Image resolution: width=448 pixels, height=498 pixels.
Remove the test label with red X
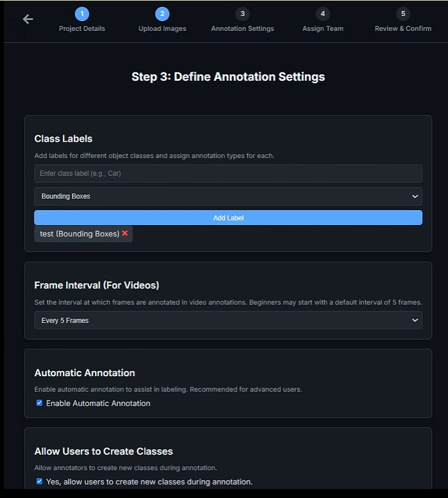tap(125, 234)
